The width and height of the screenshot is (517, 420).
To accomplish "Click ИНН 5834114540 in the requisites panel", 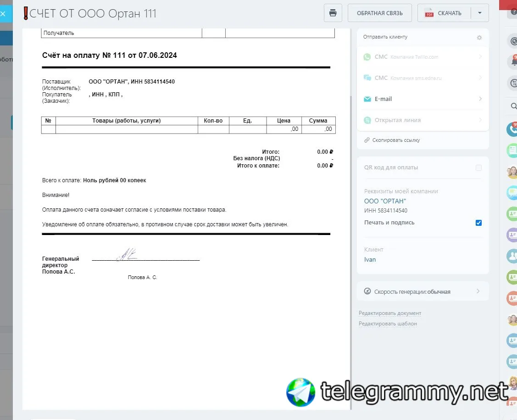I will 385,211.
